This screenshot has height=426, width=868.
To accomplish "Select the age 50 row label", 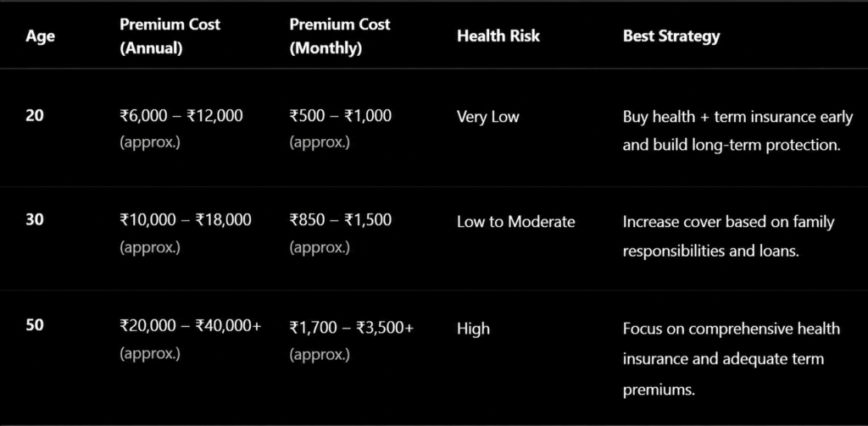I will point(34,324).
